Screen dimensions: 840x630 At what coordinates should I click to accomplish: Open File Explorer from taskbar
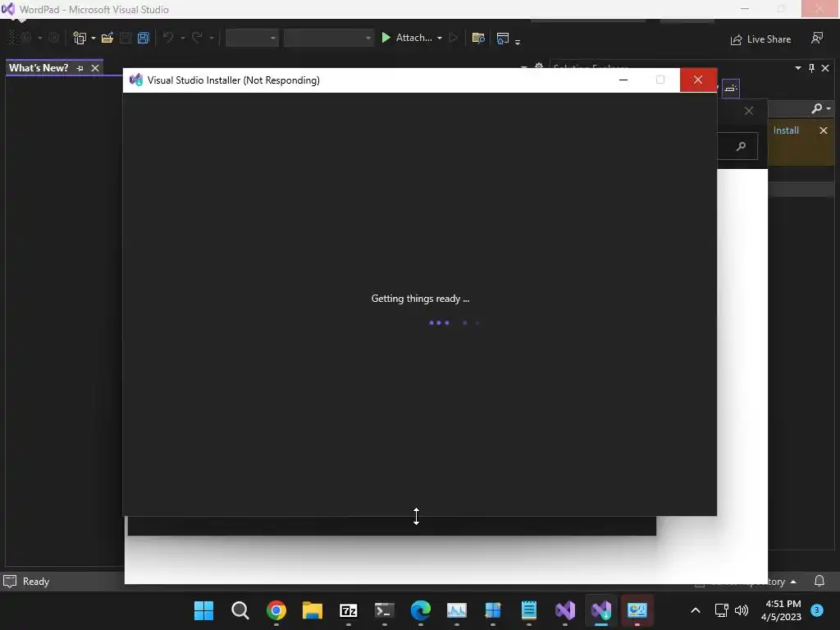point(313,610)
